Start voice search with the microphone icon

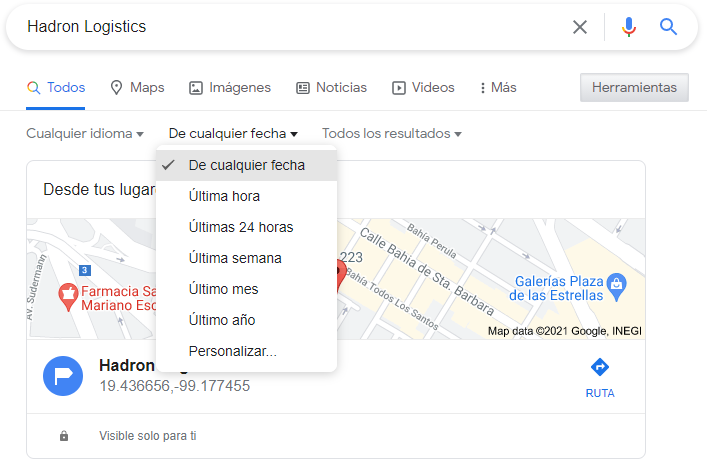tap(629, 27)
